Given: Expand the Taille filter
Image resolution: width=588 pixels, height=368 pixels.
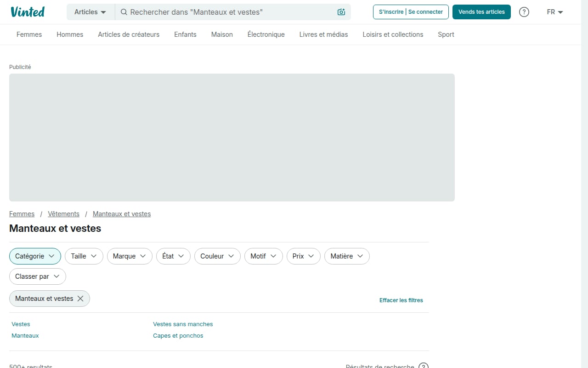Looking at the screenshot, I should tap(84, 256).
